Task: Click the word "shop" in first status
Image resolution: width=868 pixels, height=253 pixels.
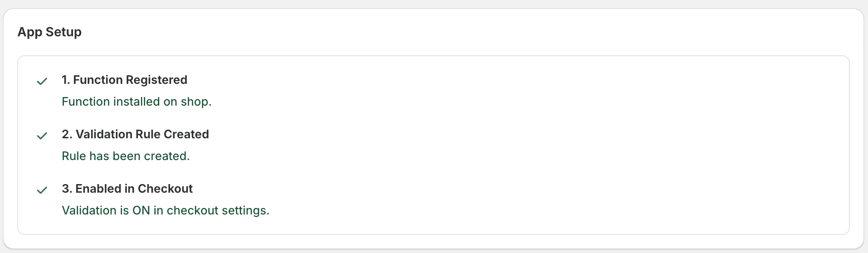Action: [195, 102]
